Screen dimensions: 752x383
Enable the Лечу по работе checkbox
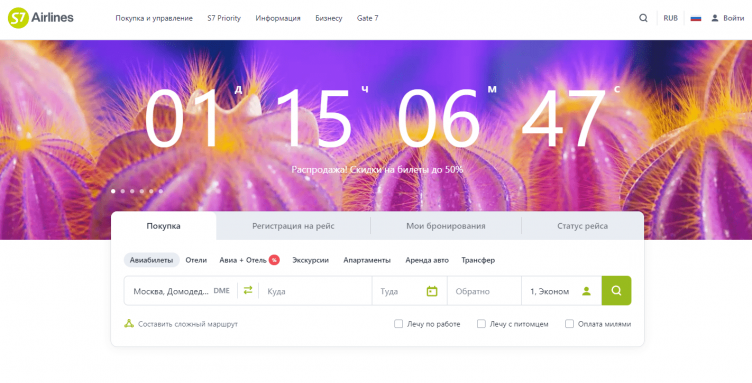click(398, 324)
